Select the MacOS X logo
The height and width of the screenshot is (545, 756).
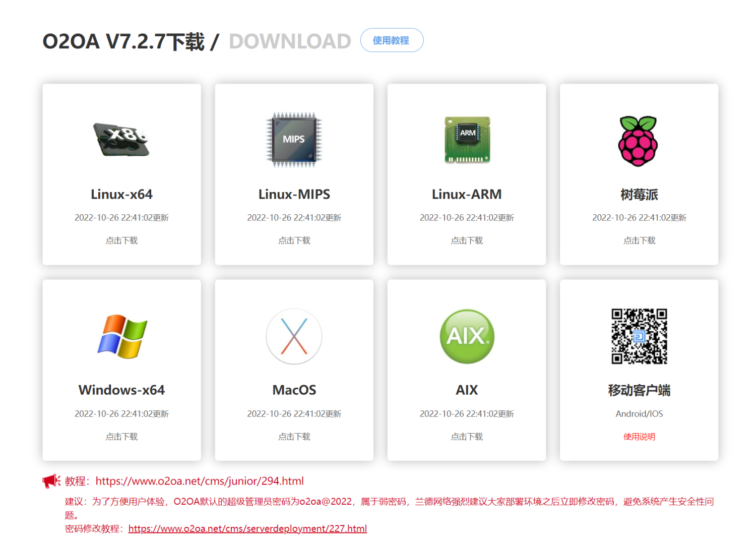coord(294,336)
